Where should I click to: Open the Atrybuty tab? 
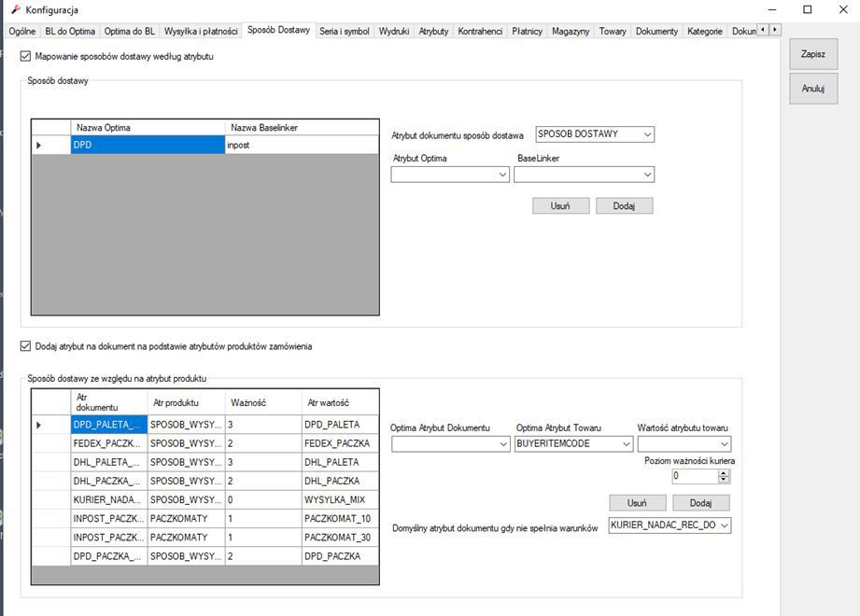pos(433,31)
